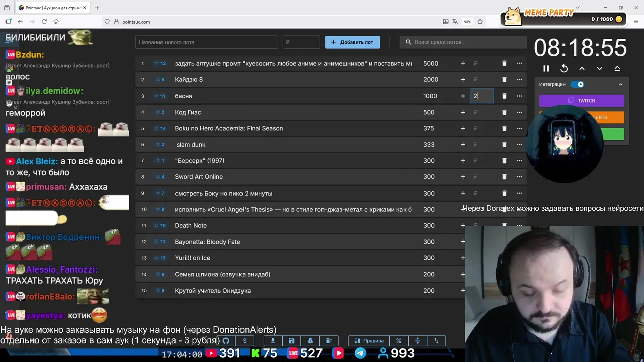Select the Pointauc browser tab
The image size is (644, 362).
coord(52,8)
